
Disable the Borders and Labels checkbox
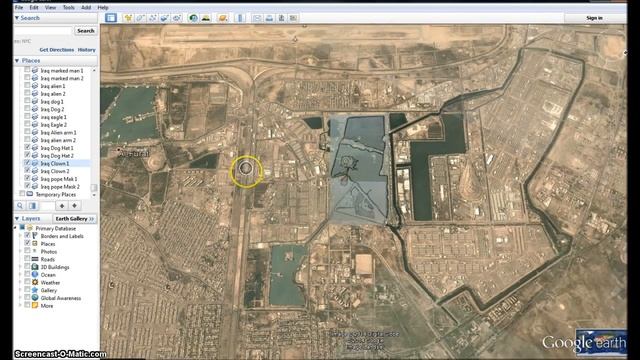(x=27, y=236)
